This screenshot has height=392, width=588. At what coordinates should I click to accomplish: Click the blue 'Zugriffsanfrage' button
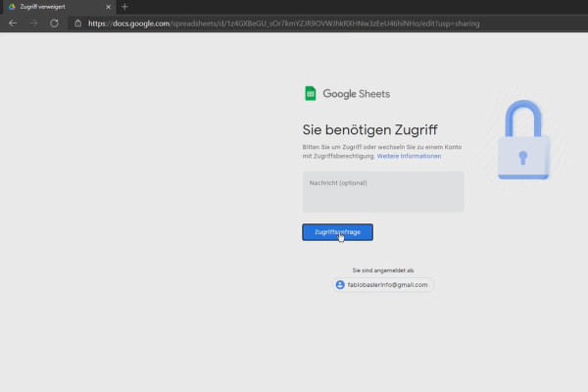pyautogui.click(x=337, y=232)
